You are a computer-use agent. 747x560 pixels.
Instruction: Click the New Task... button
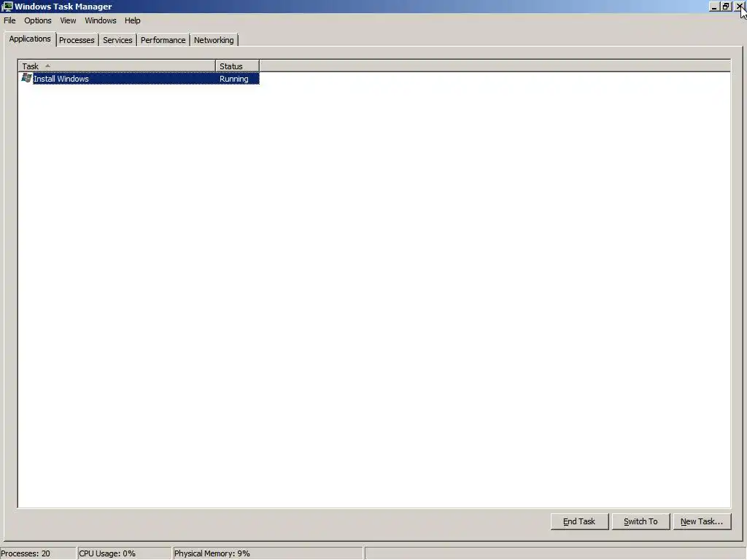(x=702, y=521)
